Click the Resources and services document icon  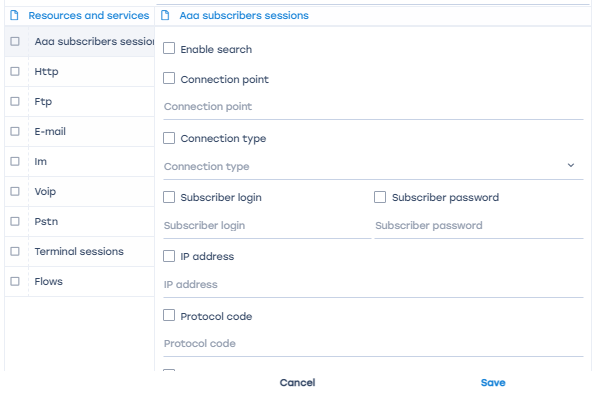pyautogui.click(x=14, y=16)
